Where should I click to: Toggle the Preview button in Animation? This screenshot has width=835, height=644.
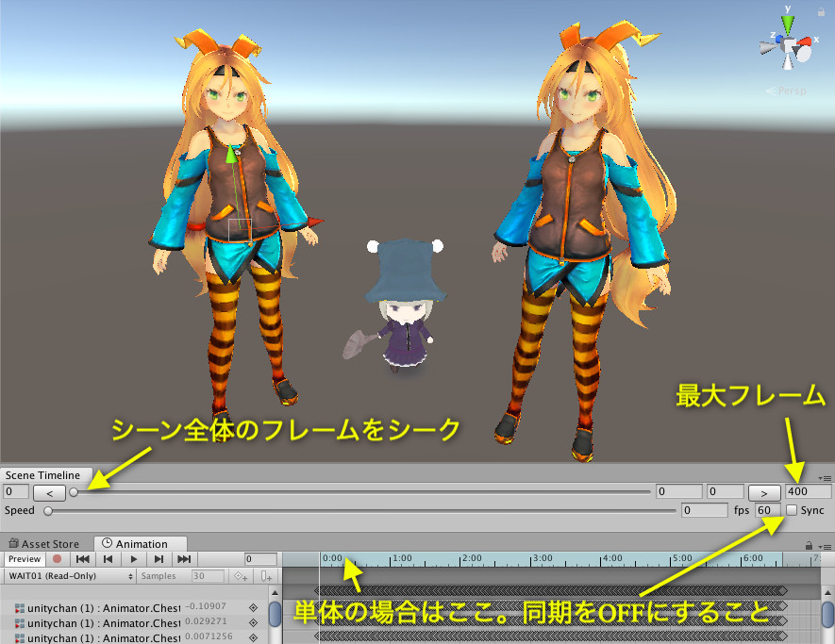coord(25,559)
